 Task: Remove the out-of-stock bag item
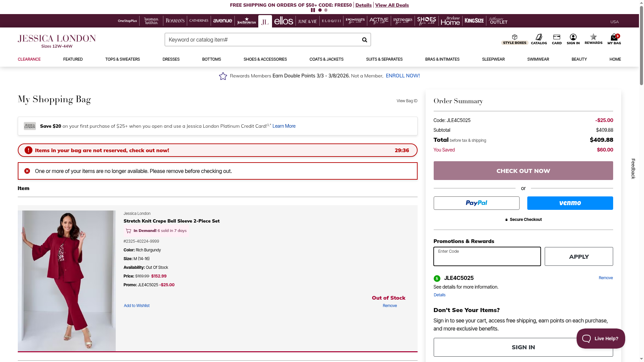(389, 306)
